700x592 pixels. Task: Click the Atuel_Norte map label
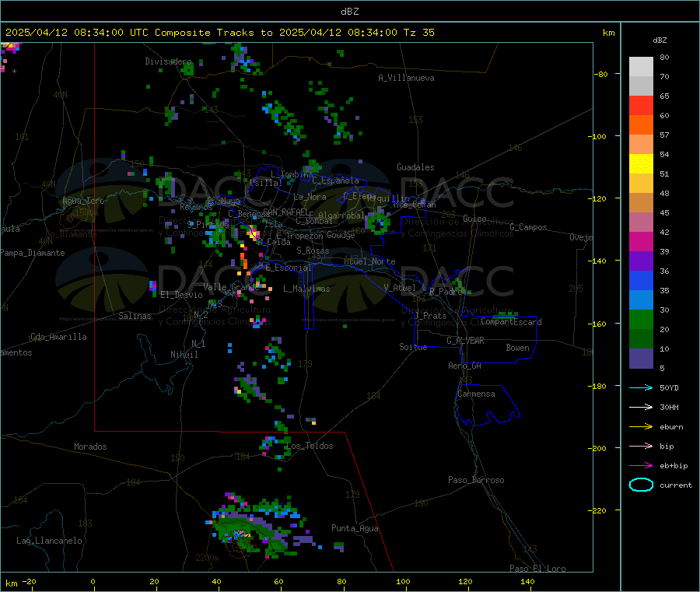[x=369, y=261]
